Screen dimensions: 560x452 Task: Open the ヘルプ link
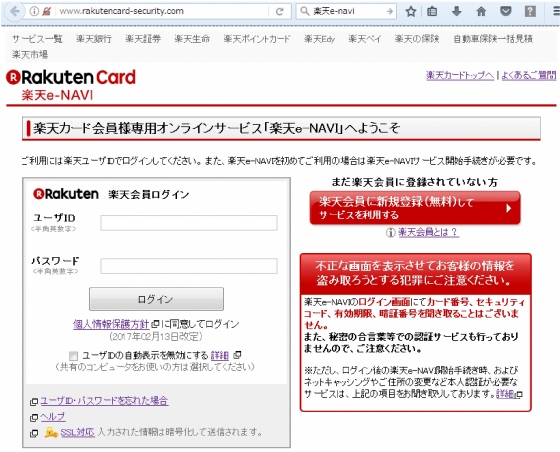[x=53, y=417]
